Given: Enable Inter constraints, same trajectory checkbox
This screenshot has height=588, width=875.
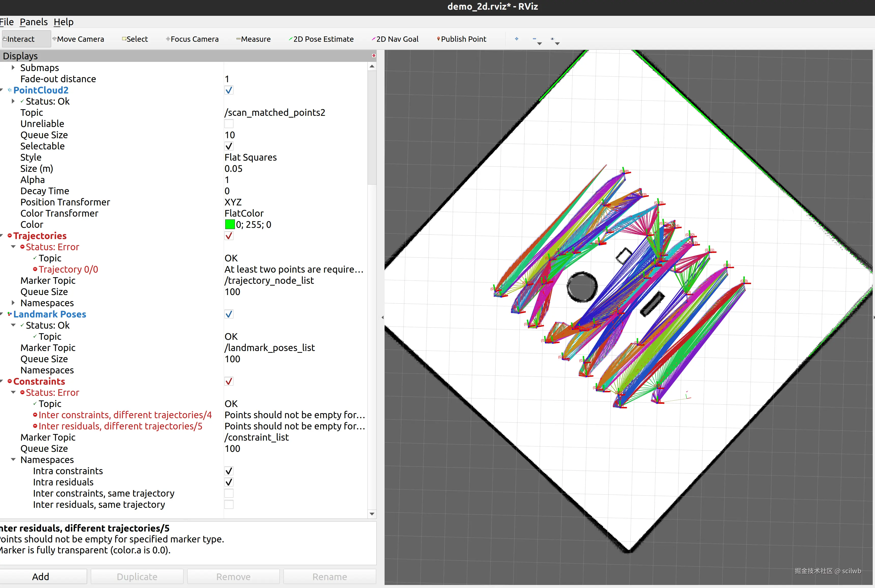Looking at the screenshot, I should [x=229, y=493].
